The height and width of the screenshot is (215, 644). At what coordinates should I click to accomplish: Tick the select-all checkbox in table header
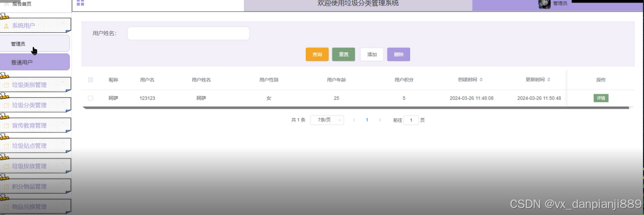click(x=90, y=80)
